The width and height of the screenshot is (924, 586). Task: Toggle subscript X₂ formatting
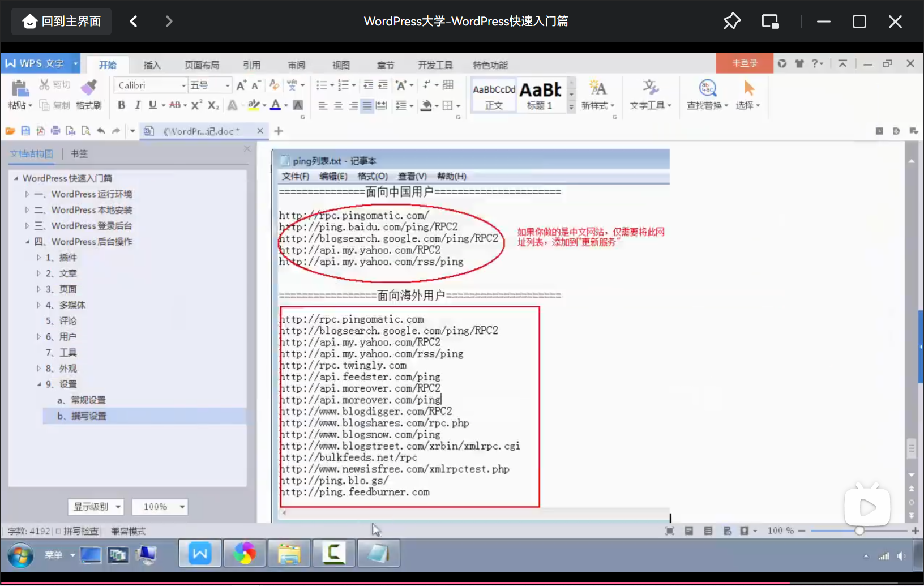pos(213,105)
